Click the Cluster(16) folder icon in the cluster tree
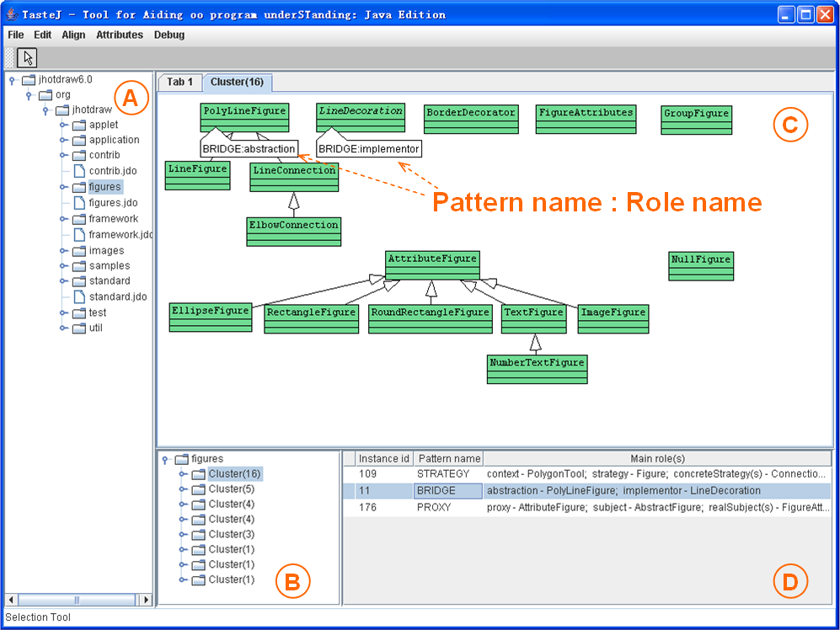The width and height of the screenshot is (840, 630). pos(199,474)
